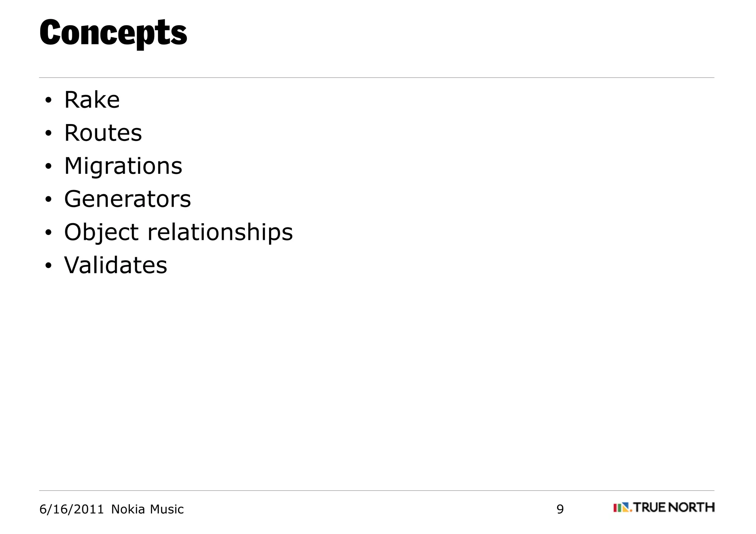756x534 pixels.
Task: Click the bullet dot before Generators
Action: click(48, 200)
